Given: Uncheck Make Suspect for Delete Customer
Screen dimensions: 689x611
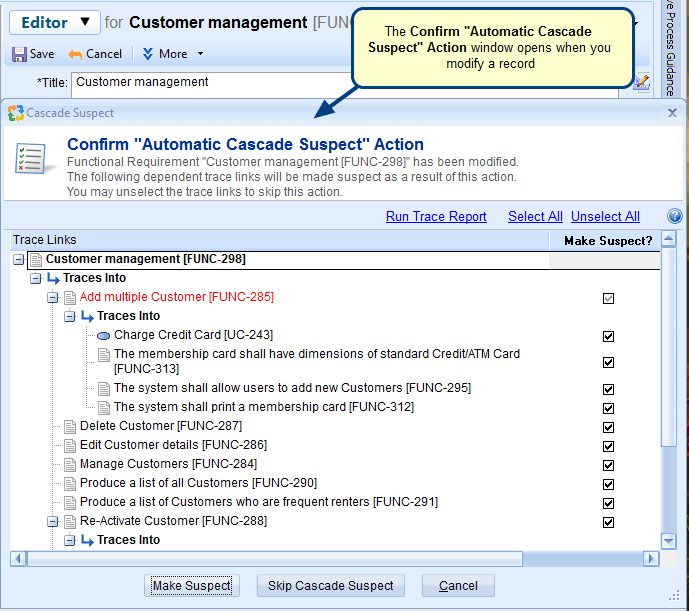Looking at the screenshot, I should [608, 427].
